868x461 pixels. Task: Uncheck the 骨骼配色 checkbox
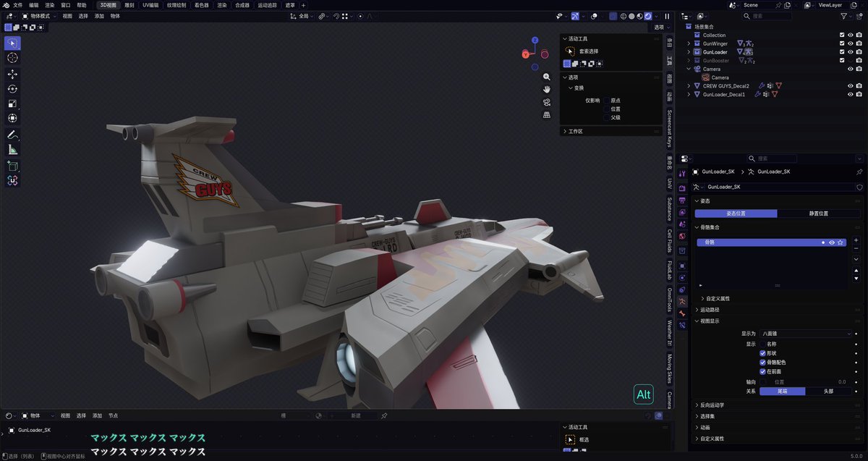762,362
